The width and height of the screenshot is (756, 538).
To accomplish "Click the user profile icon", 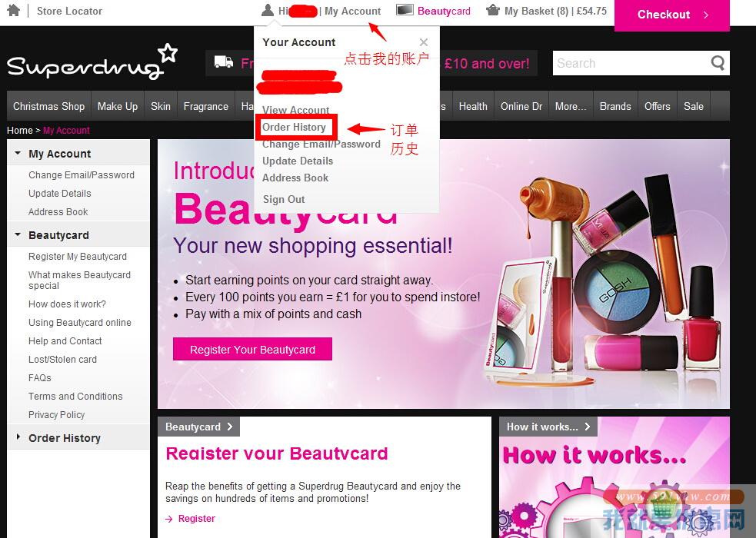I will pyautogui.click(x=267, y=10).
